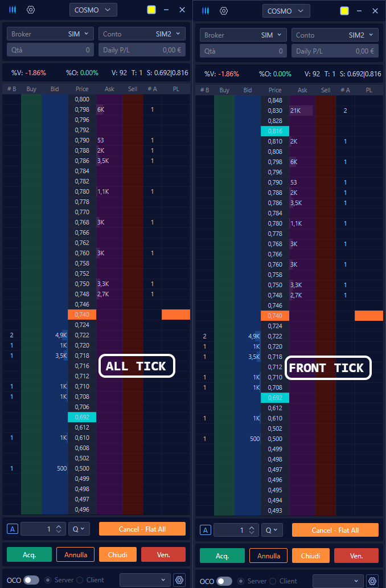Open OCO settings gear in left window
The width and height of the screenshot is (386, 588).
pos(179,580)
